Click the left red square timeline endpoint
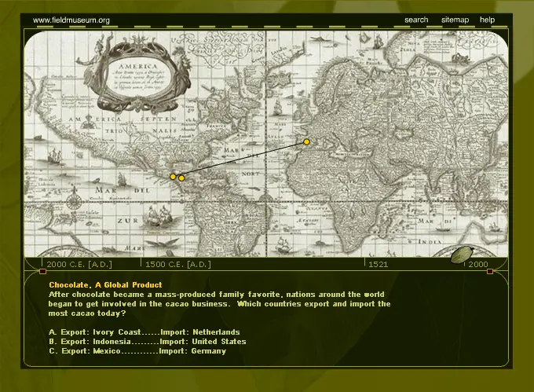This screenshot has width=534, height=392. pyautogui.click(x=42, y=271)
